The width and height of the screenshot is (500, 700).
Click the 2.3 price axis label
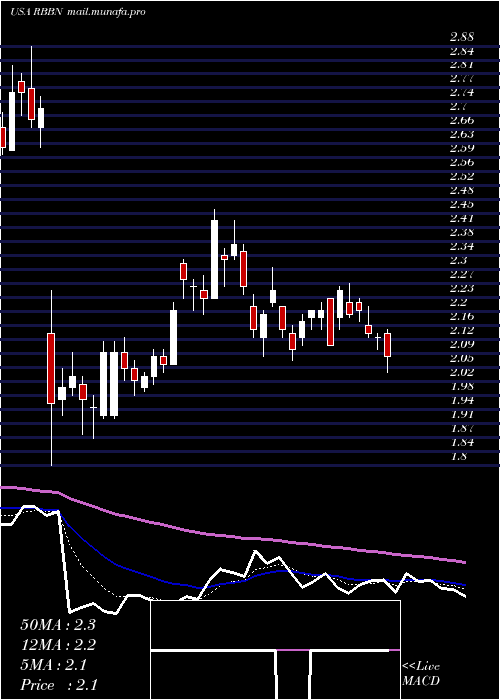pyautogui.click(x=458, y=260)
